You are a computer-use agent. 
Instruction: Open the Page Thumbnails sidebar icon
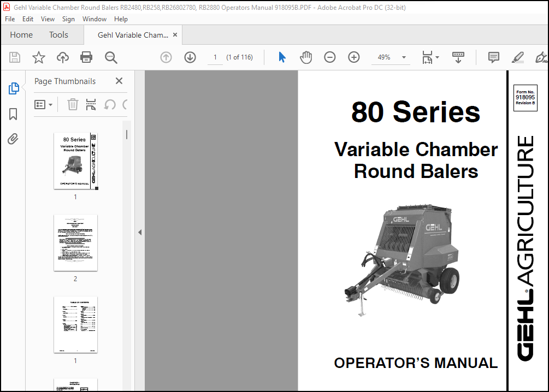tap(13, 88)
